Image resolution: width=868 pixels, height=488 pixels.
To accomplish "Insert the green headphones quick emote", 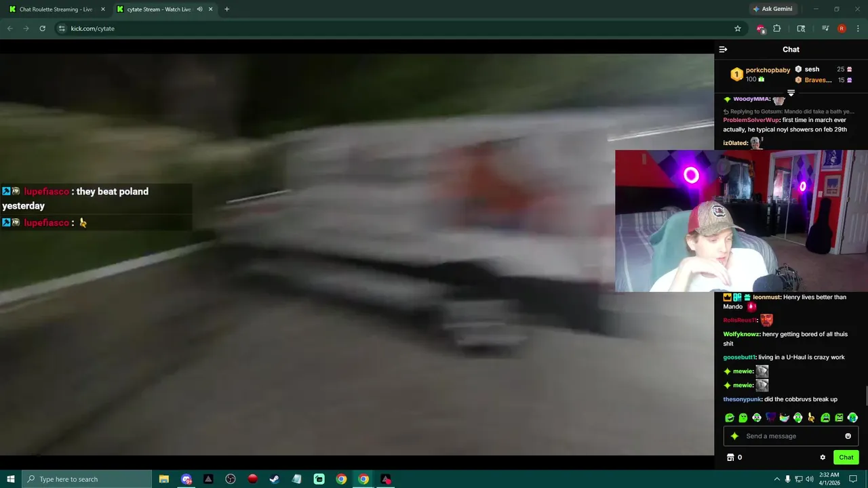I will pos(798,418).
